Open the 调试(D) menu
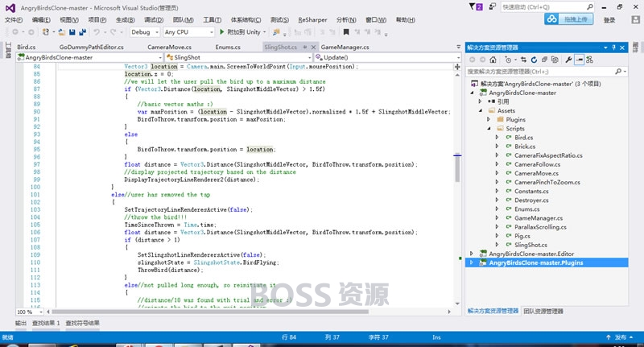This screenshot has height=347, width=644. (154, 19)
